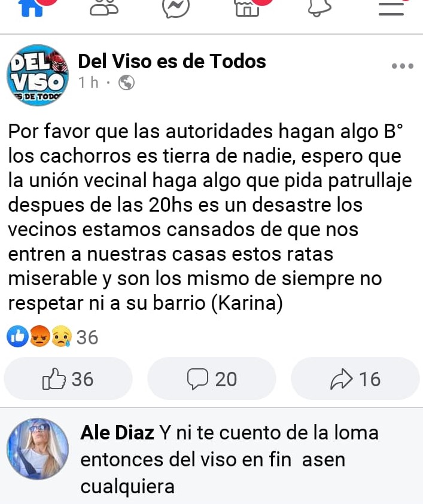View the public audience globe icon
The image size is (423, 504).
pos(126,83)
